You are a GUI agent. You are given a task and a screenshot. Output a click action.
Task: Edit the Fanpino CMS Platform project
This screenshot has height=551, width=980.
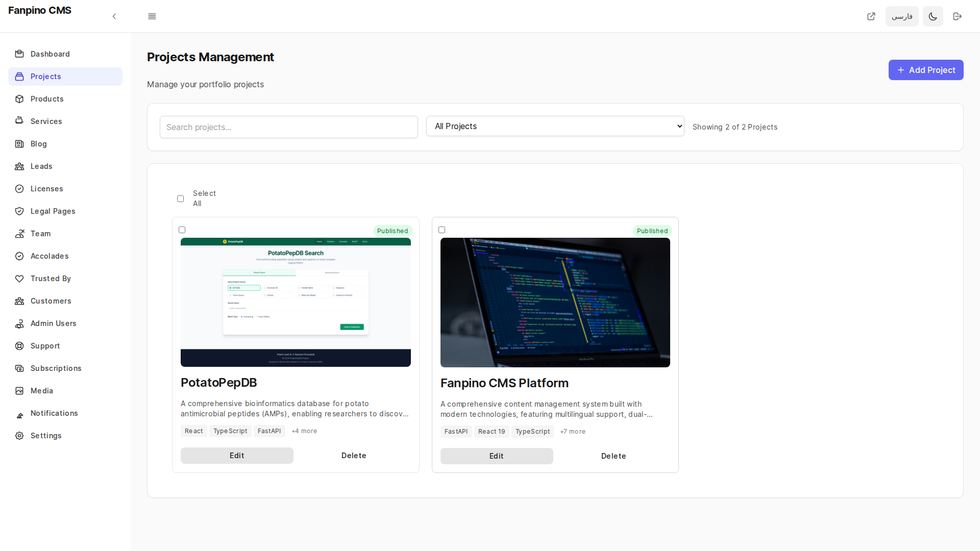click(497, 456)
